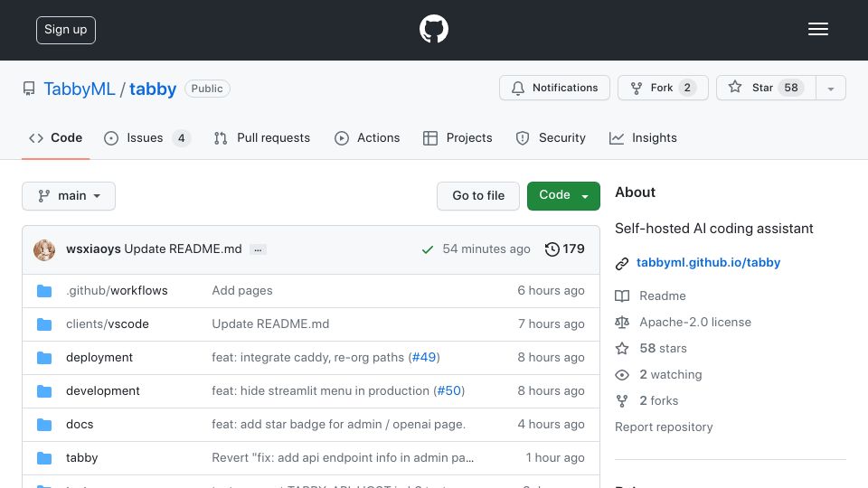Click the Notifications bell button

(554, 88)
